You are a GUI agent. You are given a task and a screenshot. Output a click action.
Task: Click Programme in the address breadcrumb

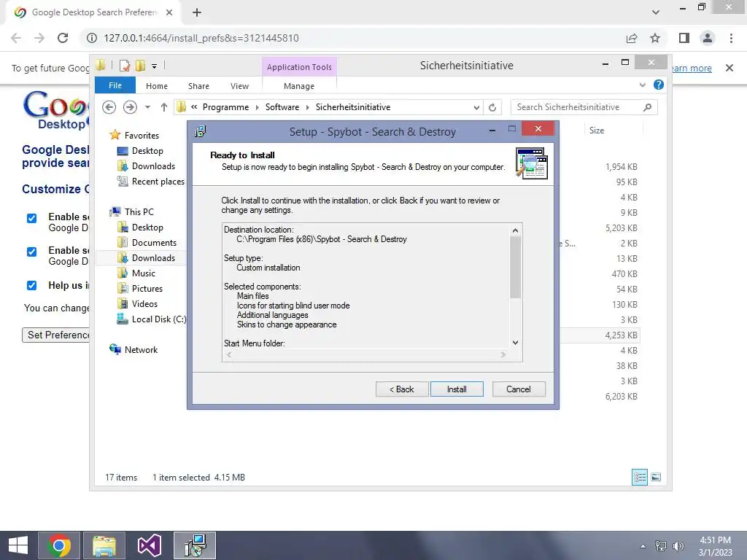(x=226, y=107)
